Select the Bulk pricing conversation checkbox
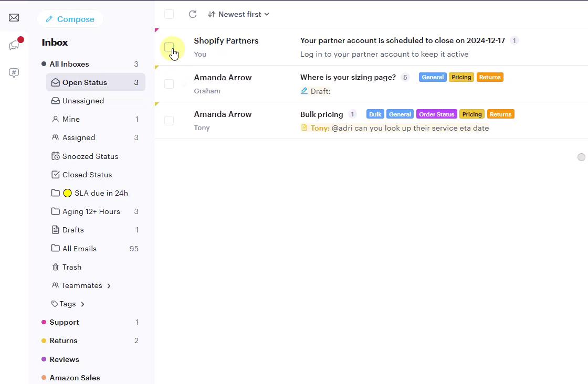Viewport: 588px width, 384px height. [169, 121]
